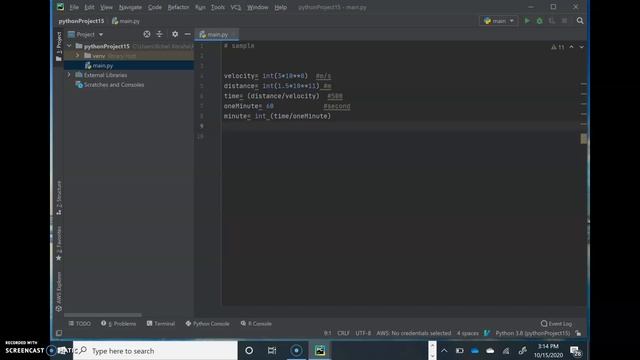Toggle tool window bars icon in bottom-left corner
Viewport: 640px width, 360px height.
pos(59,333)
